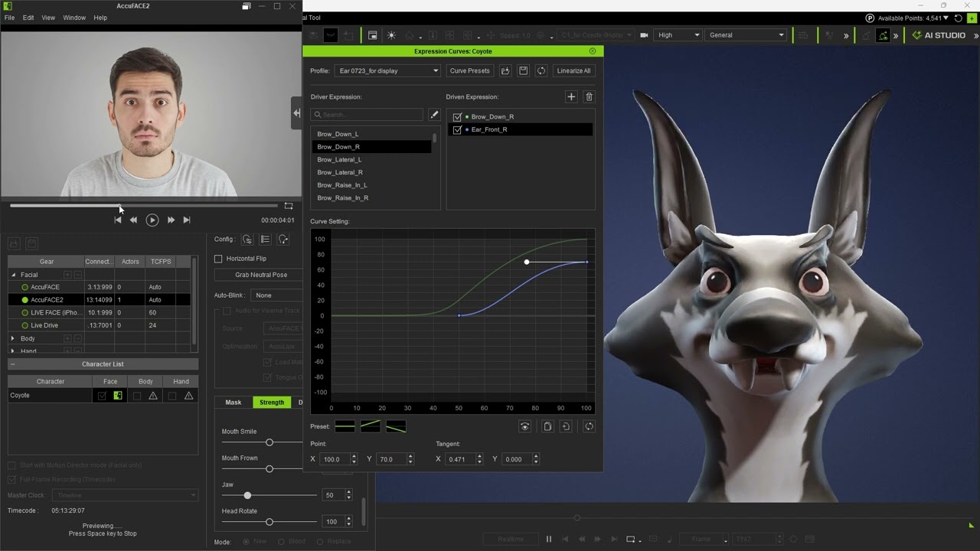Viewport: 980px width, 551px height.
Task: Open the General dropdown in toolbar
Action: (x=746, y=35)
